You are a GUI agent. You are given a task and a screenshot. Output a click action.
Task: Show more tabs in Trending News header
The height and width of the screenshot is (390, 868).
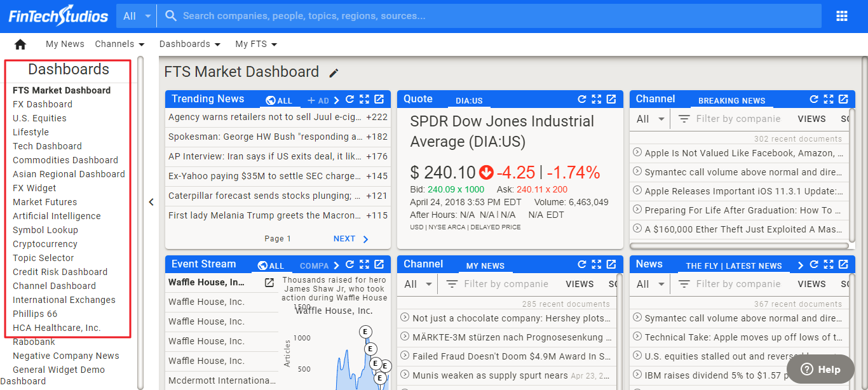tap(337, 100)
